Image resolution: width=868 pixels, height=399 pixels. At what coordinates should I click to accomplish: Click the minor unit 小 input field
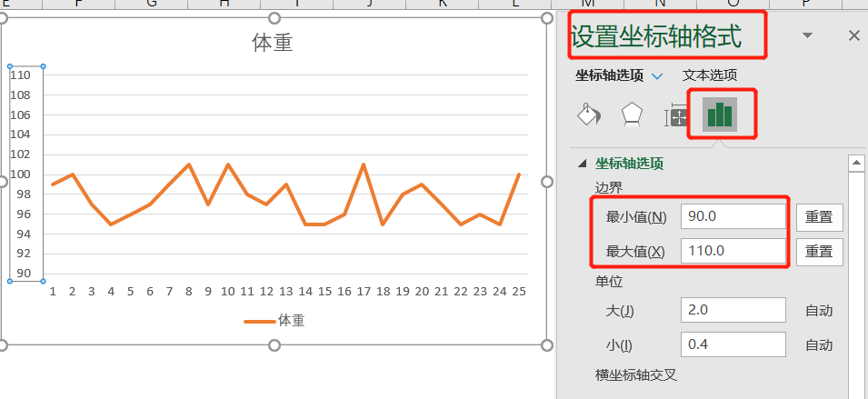733,344
